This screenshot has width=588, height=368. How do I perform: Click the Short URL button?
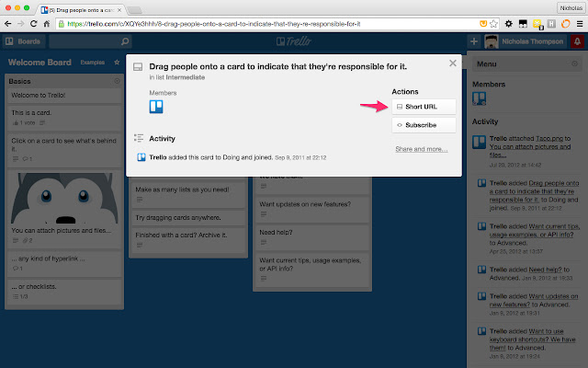pyautogui.click(x=424, y=107)
